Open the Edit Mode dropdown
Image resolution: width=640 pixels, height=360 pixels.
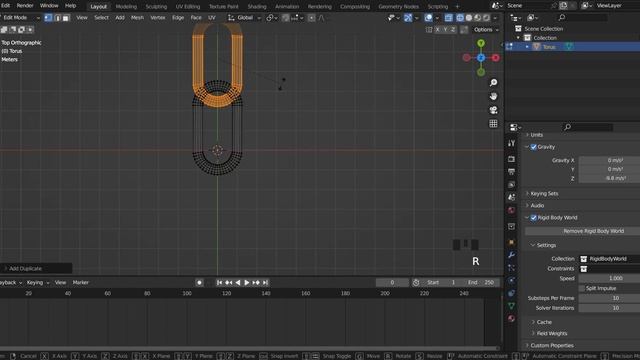click(20, 18)
